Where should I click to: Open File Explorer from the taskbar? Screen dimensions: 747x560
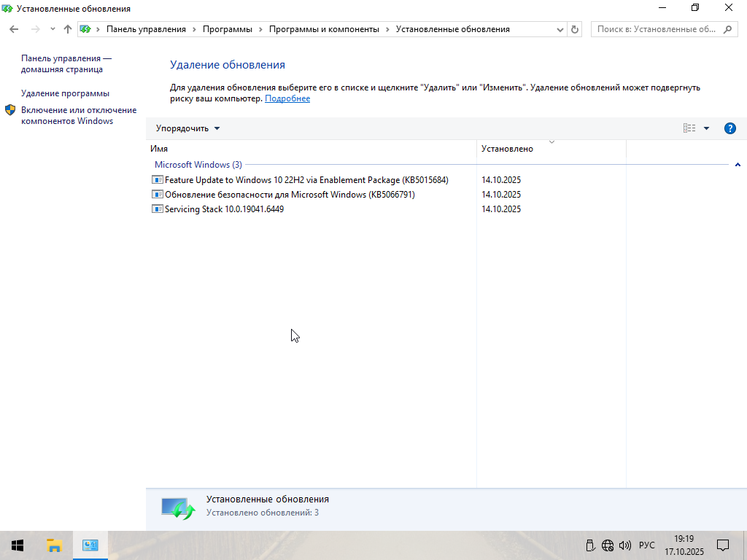pos(54,545)
